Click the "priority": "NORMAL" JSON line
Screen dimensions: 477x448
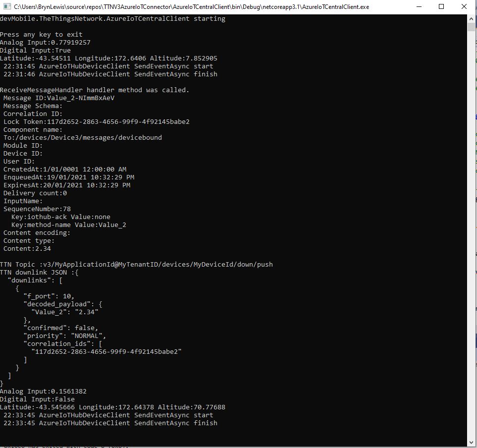point(64,336)
